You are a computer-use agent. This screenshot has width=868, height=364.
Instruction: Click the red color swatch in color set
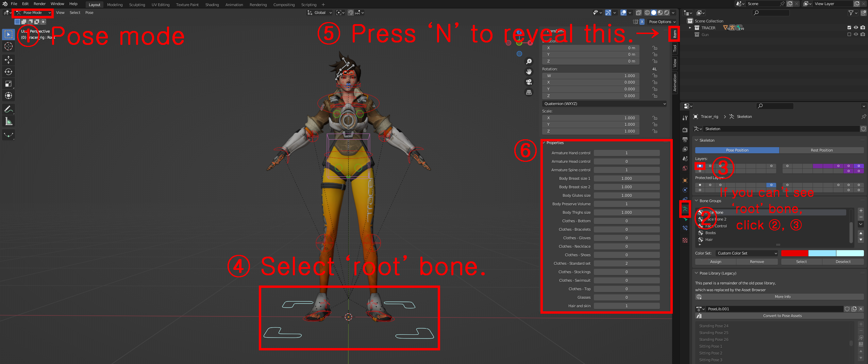click(795, 253)
